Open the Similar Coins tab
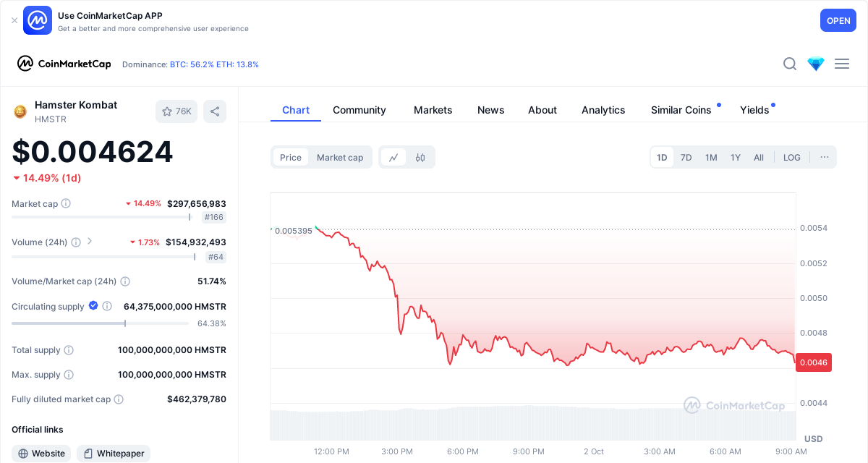Viewport: 868px width, 463px height. pyautogui.click(x=681, y=110)
